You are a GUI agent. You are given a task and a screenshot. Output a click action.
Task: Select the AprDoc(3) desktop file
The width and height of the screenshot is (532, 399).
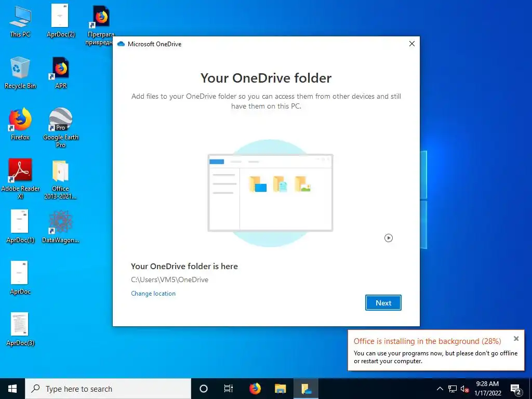point(20,329)
